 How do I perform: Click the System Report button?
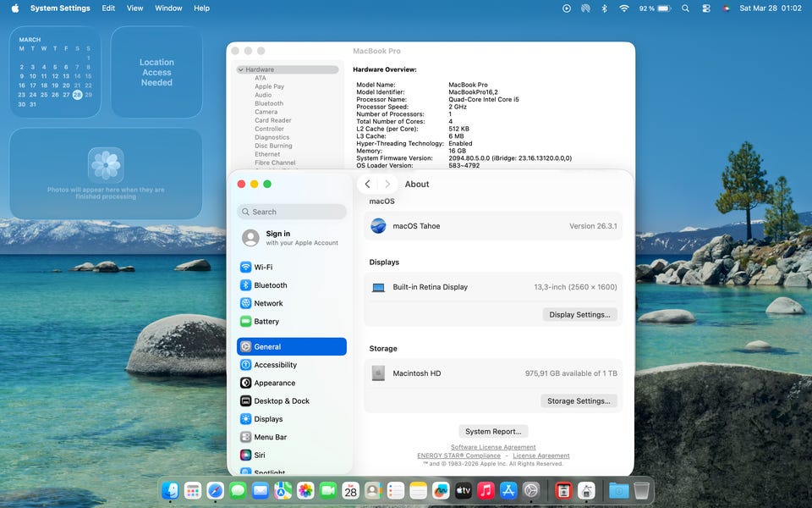tap(493, 432)
